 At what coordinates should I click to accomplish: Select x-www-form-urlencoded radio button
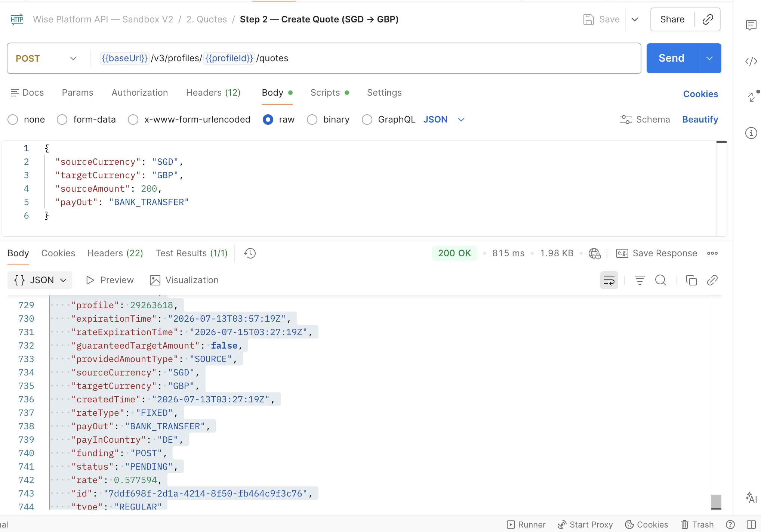pos(133,120)
